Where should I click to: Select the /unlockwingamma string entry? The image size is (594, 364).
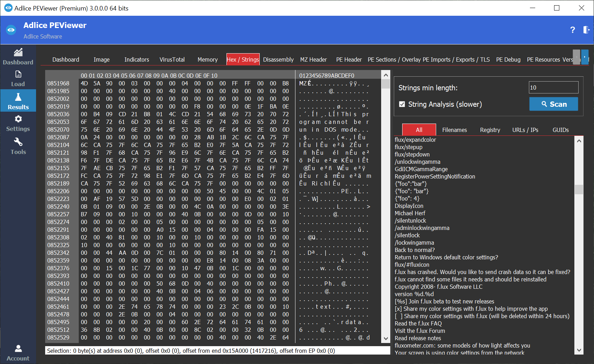417,162
